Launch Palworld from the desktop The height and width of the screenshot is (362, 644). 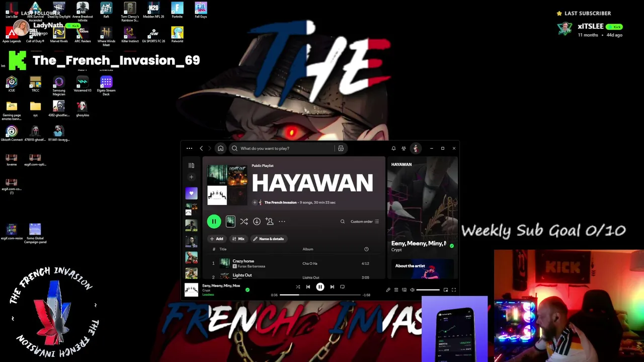(177, 35)
